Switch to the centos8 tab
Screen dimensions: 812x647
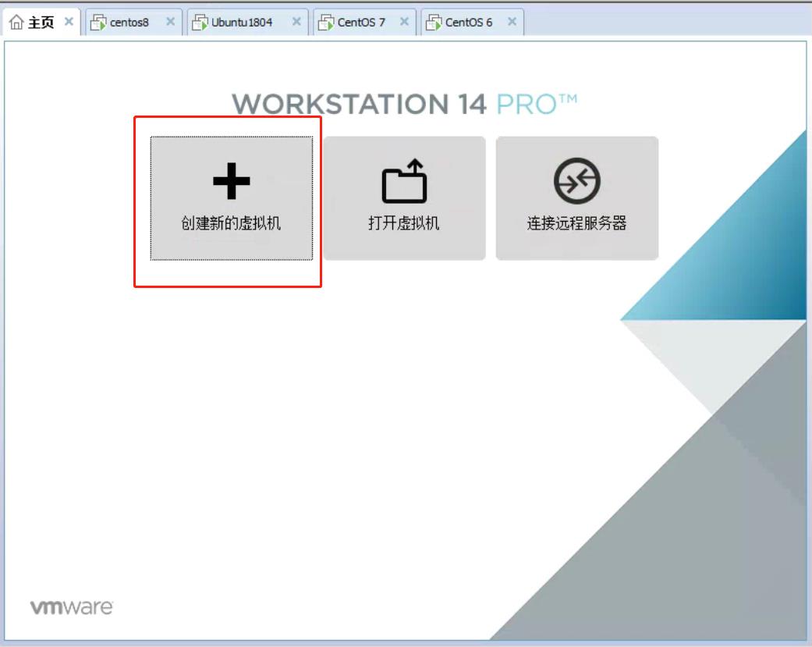133,22
